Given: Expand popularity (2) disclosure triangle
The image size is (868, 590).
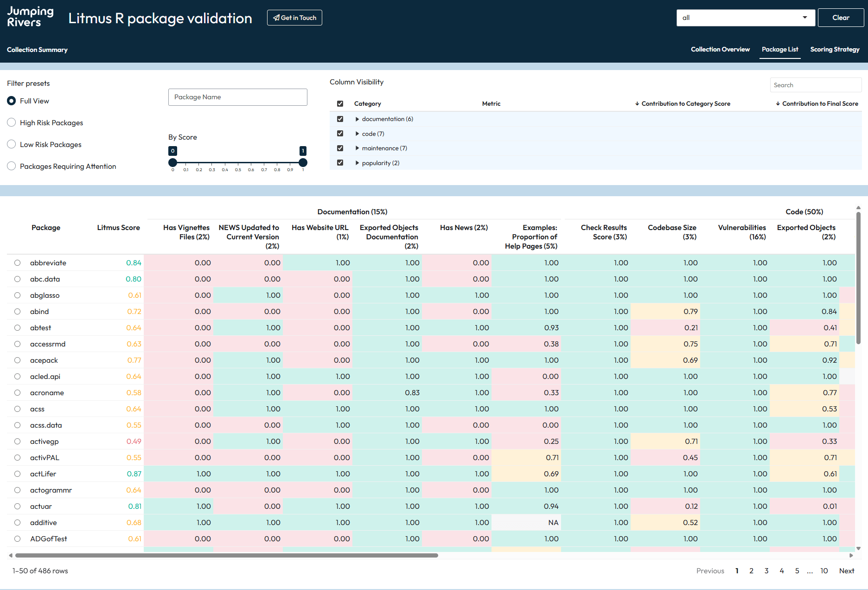Looking at the screenshot, I should tap(357, 163).
